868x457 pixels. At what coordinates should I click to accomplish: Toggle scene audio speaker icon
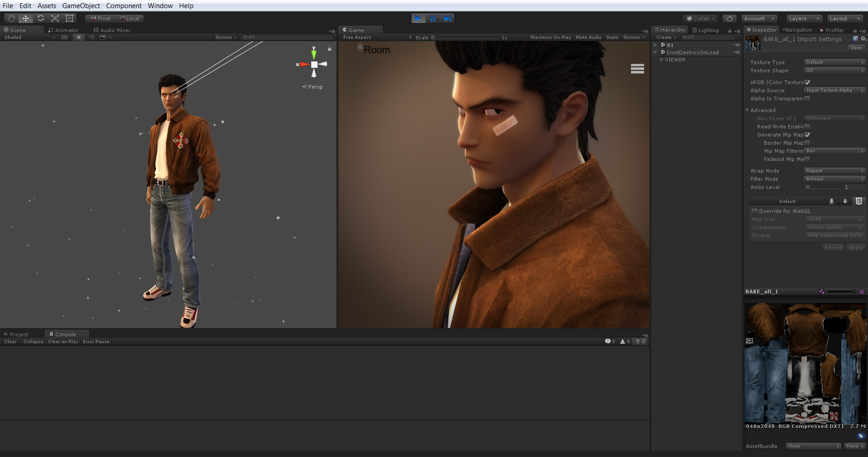[x=91, y=38]
